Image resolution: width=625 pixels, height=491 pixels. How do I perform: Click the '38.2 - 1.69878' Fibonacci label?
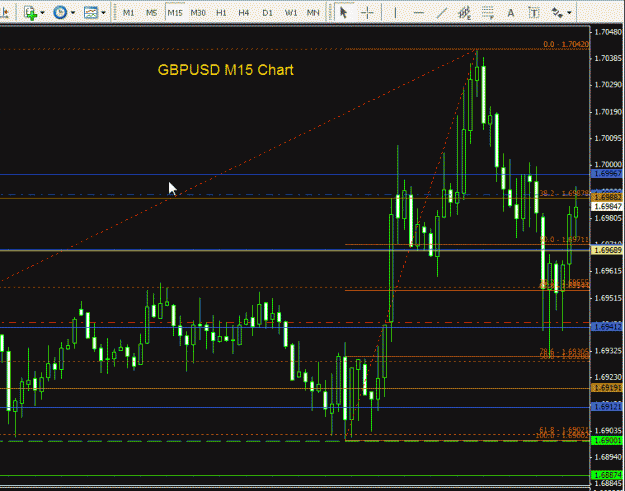tap(564, 193)
